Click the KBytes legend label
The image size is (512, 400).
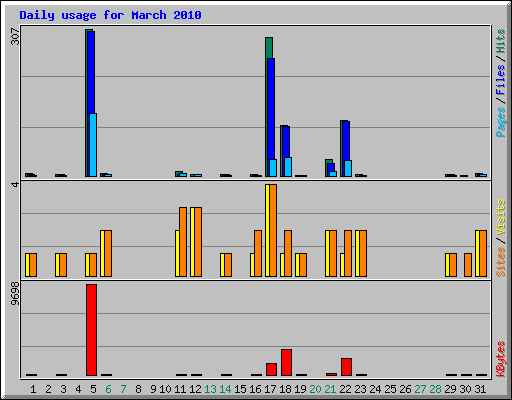click(x=500, y=359)
